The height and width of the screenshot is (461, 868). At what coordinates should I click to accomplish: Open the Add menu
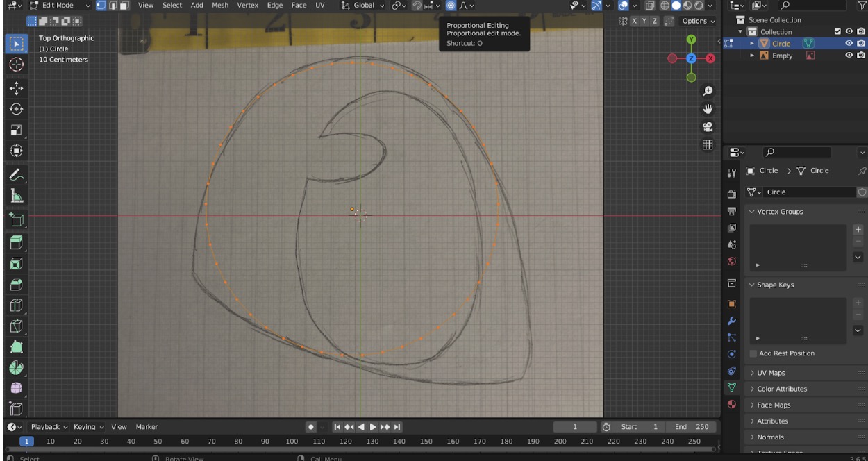tap(197, 5)
